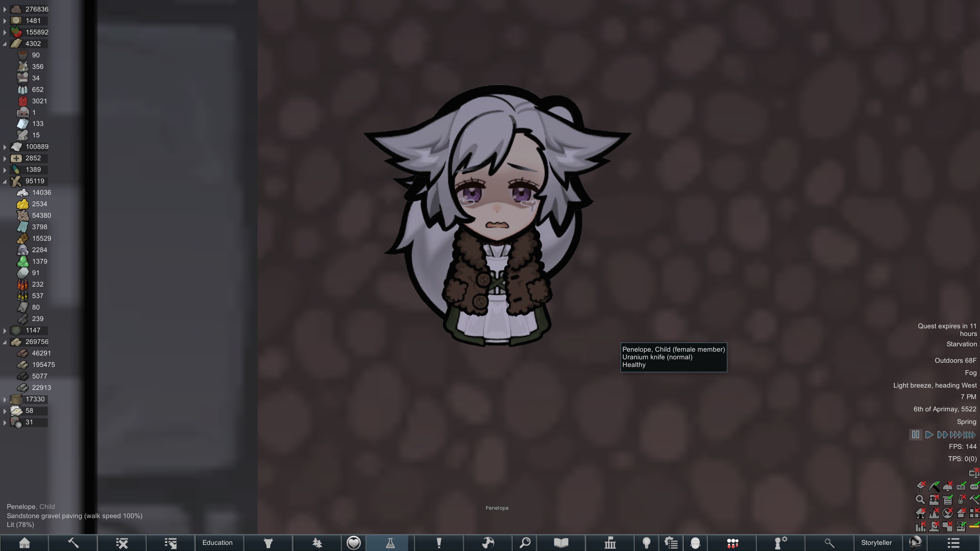Open the Storyteller tab

(x=876, y=543)
